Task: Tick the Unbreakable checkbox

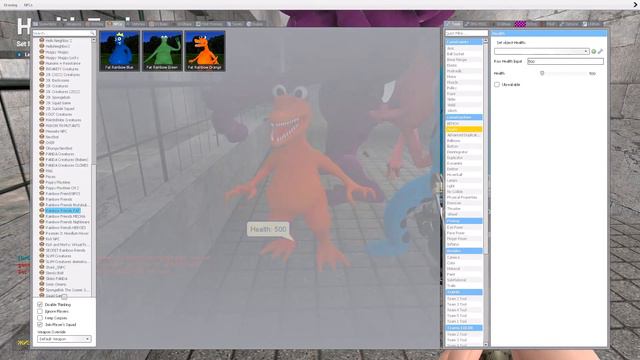Action: tap(497, 84)
